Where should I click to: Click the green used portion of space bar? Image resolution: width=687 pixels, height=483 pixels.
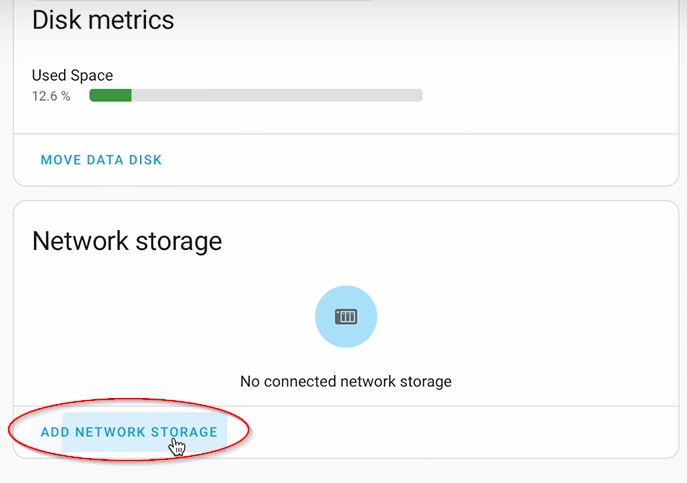coord(110,95)
